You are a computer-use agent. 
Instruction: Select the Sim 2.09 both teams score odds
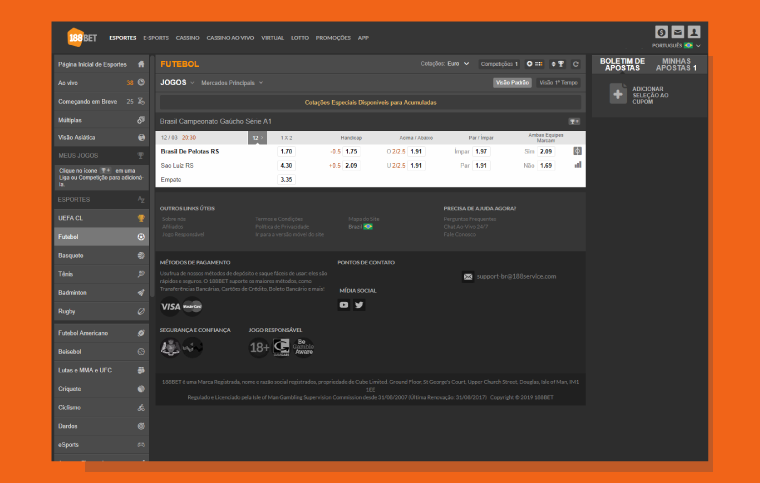click(x=546, y=151)
